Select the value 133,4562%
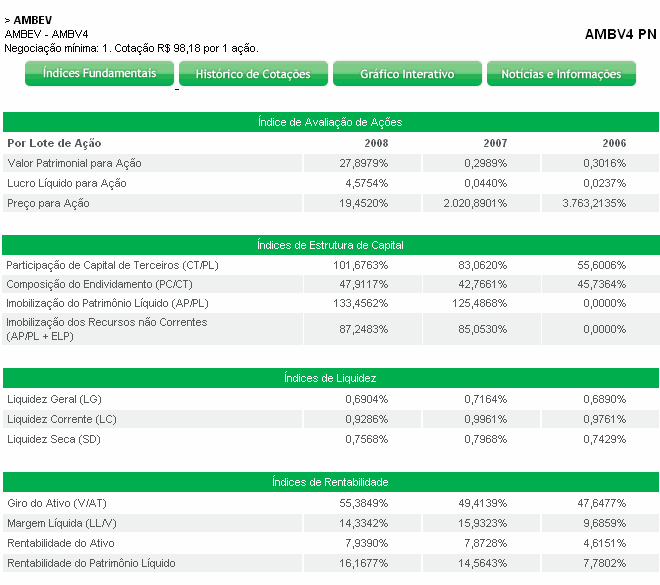The image size is (660, 585). [361, 303]
